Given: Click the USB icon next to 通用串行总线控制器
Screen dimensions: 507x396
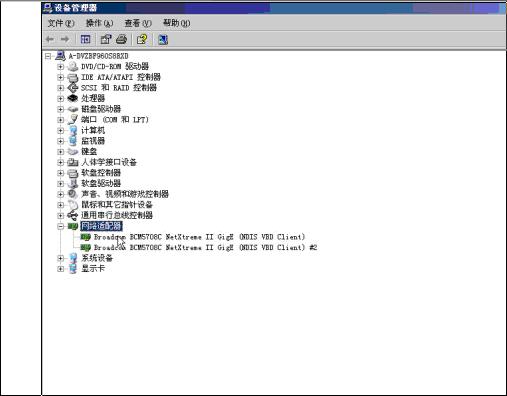Looking at the screenshot, I should pos(73,215).
